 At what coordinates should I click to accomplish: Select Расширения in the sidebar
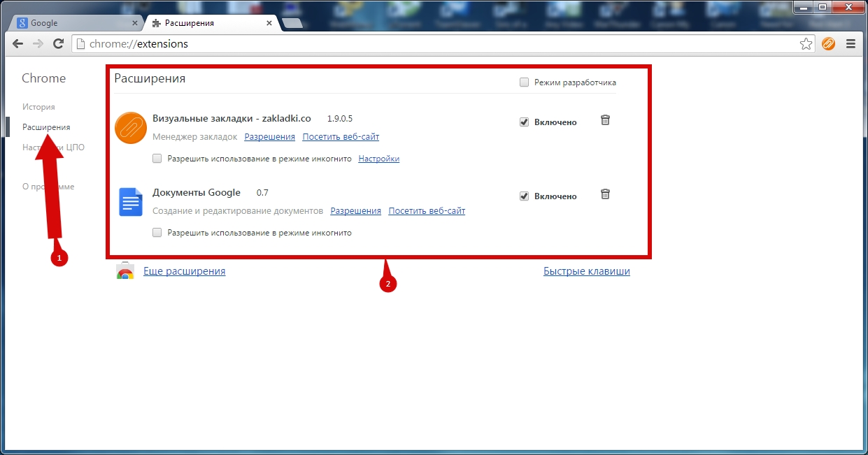(46, 127)
